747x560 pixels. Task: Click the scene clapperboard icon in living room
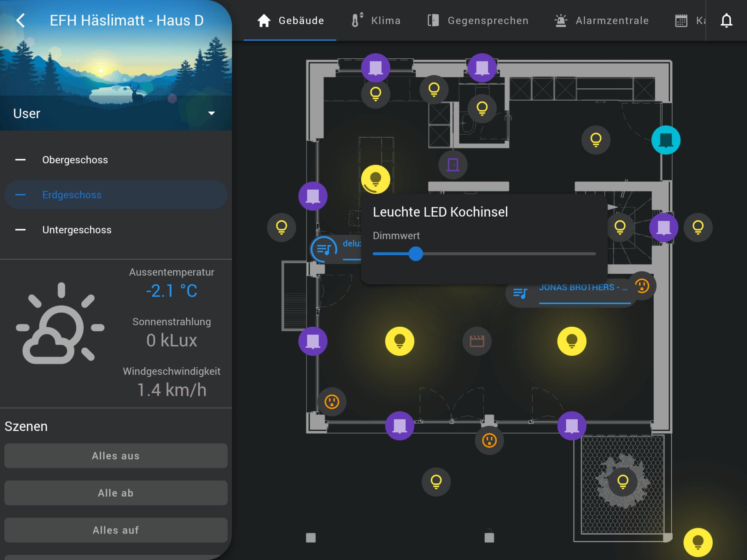click(477, 341)
